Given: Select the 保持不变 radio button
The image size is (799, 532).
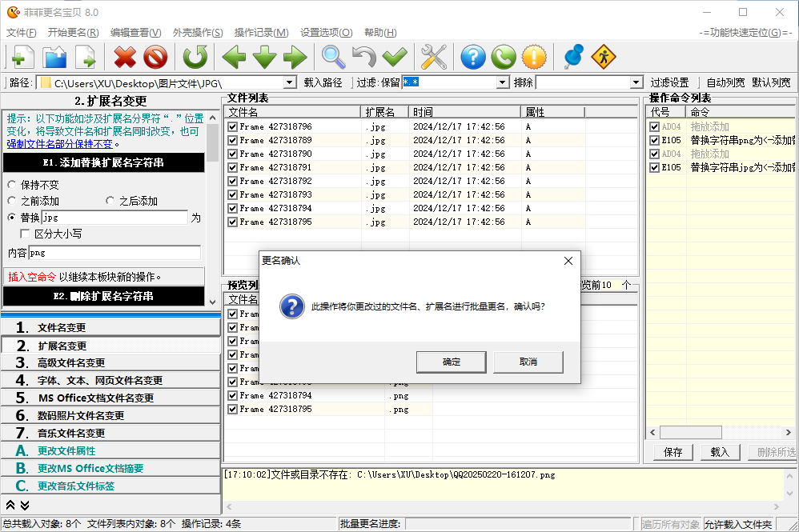Looking at the screenshot, I should (12, 184).
